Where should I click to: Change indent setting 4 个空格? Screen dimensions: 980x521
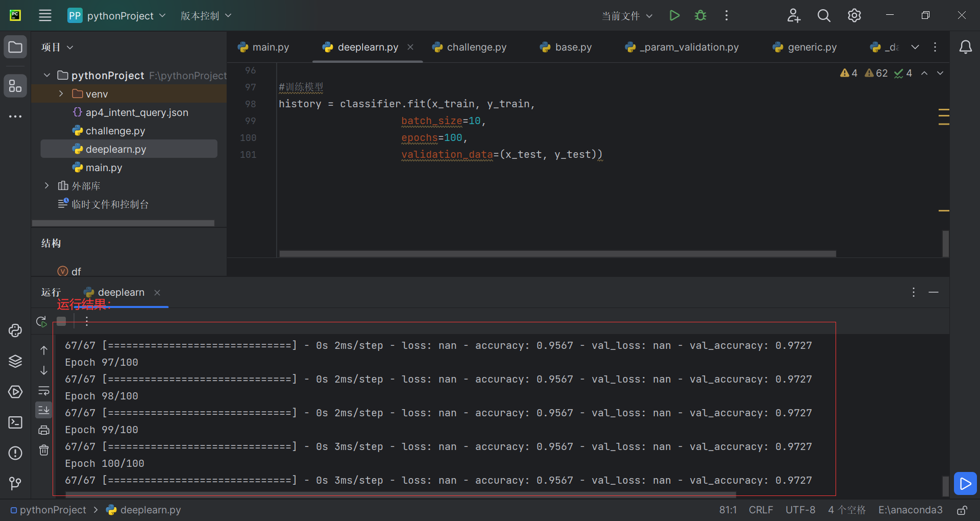pyautogui.click(x=847, y=510)
